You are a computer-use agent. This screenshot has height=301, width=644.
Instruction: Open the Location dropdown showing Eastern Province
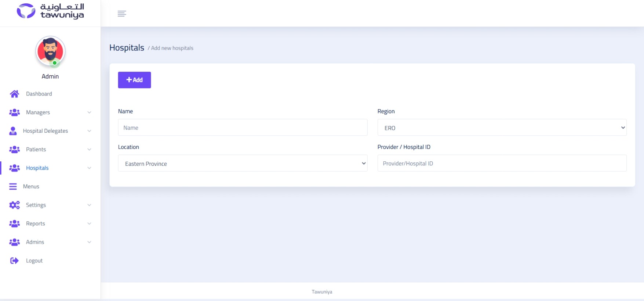[x=243, y=164]
